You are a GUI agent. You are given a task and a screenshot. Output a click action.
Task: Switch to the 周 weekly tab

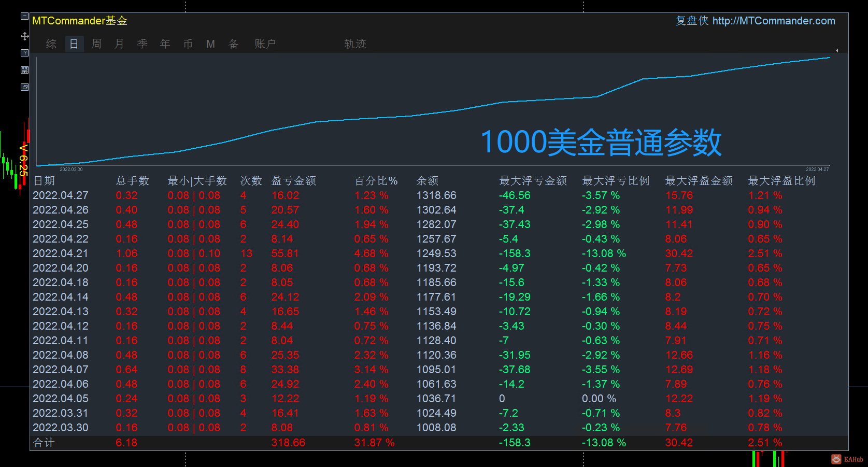point(96,44)
